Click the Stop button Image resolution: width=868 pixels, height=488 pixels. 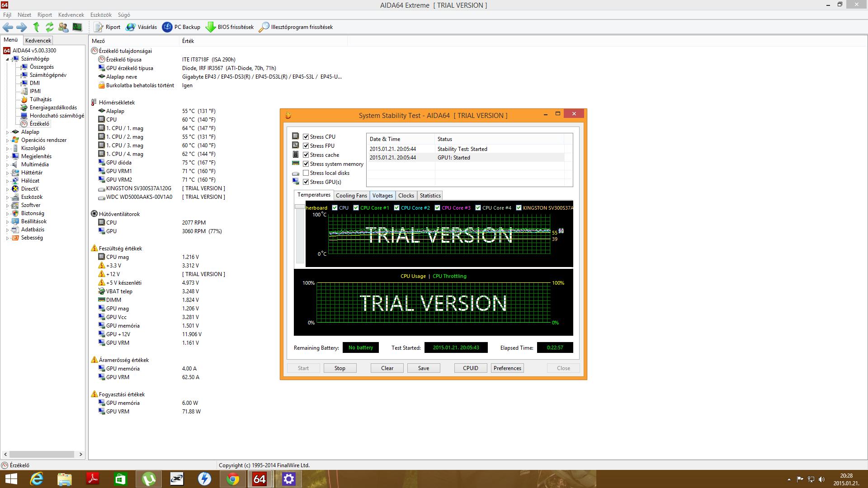coord(340,368)
